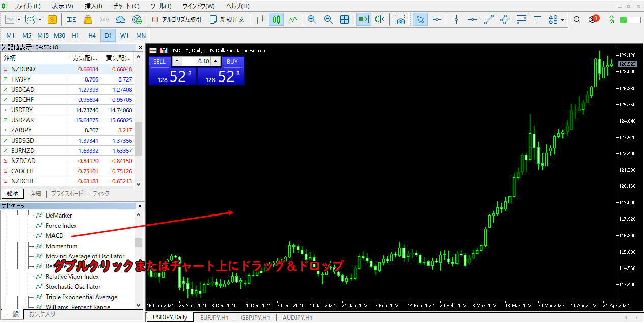Open the Market shopping bag icon

(x=88, y=19)
